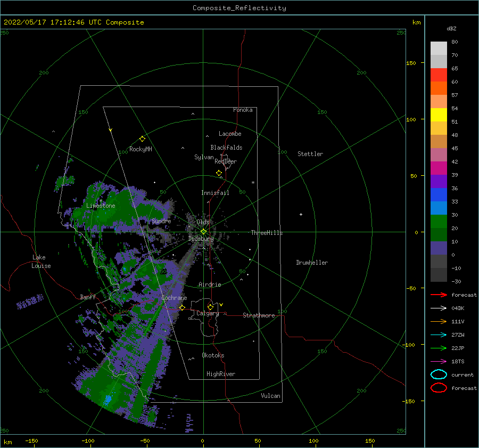Click the Composite_Reflectivity title
Screen dimensions: 479x448
(240, 8)
